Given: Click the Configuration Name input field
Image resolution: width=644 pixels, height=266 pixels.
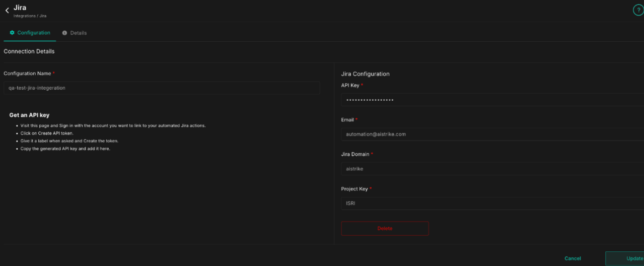Looking at the screenshot, I should [162, 88].
